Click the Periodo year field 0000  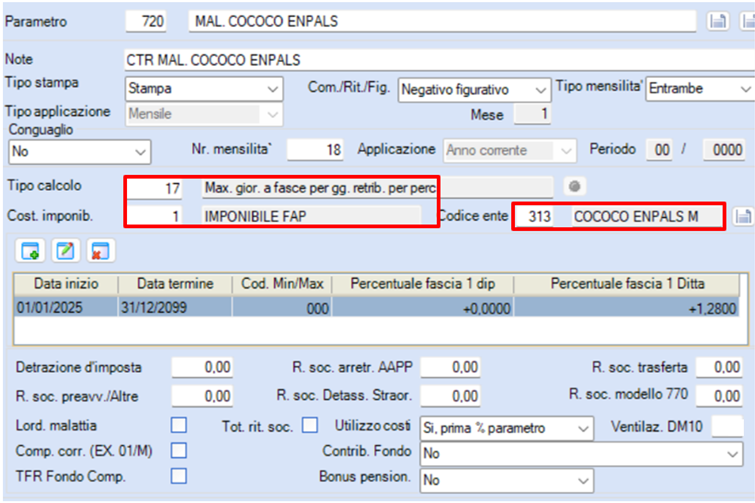tap(724, 150)
